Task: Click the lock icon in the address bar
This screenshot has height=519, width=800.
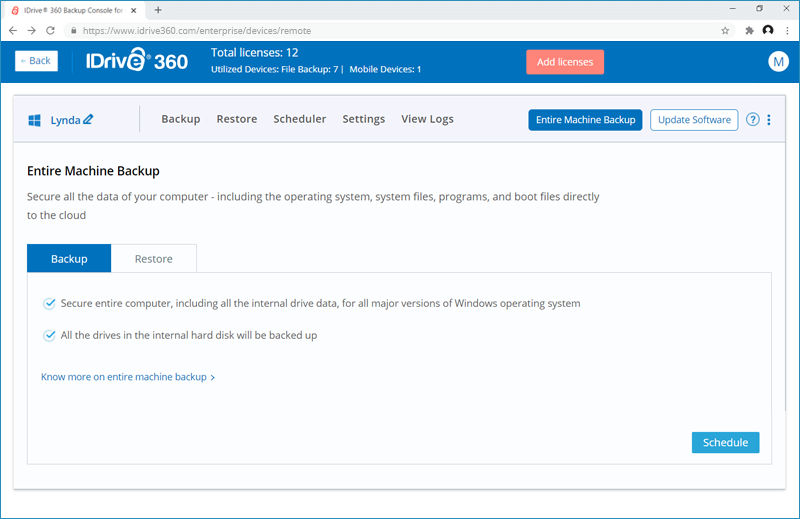Action: click(x=74, y=31)
